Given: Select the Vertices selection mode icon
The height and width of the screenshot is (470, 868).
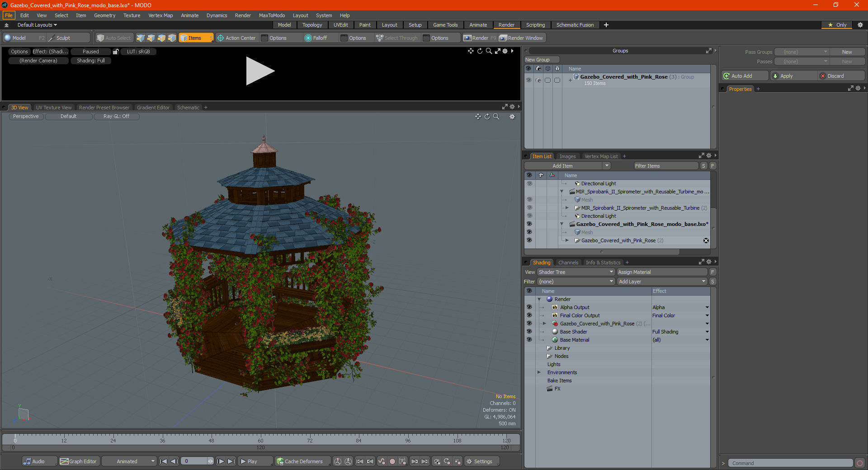Looking at the screenshot, I should click(141, 38).
